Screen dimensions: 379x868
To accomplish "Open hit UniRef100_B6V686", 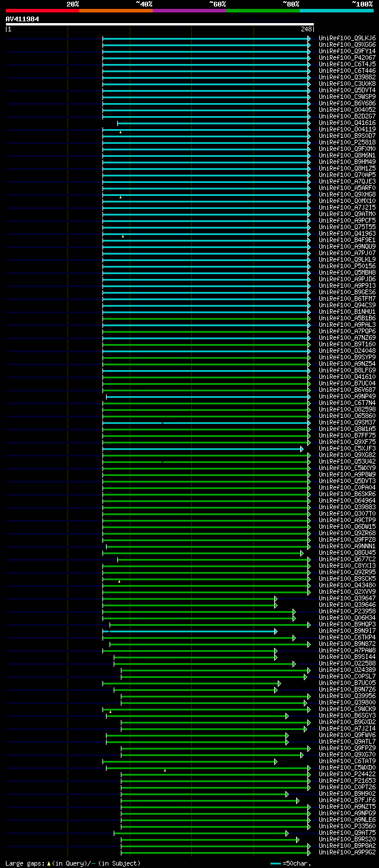I will 347,103.
